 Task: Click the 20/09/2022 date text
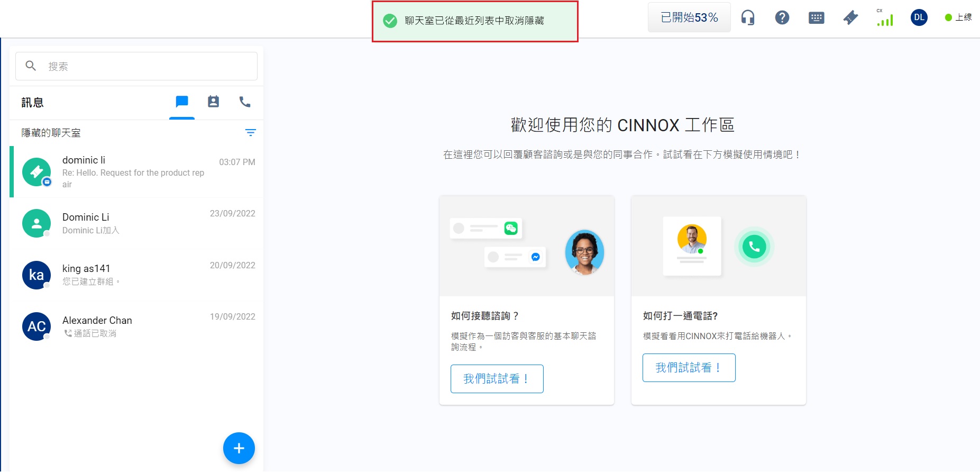click(x=233, y=265)
